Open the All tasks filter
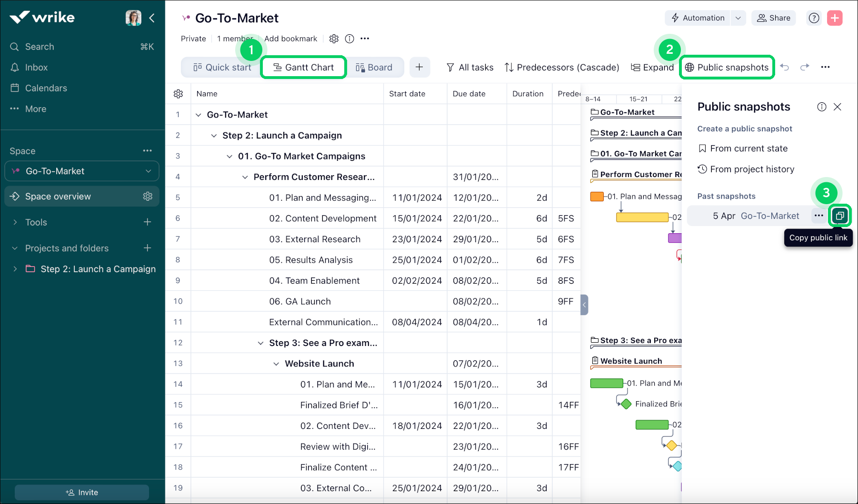This screenshot has height=504, width=858. coord(470,67)
